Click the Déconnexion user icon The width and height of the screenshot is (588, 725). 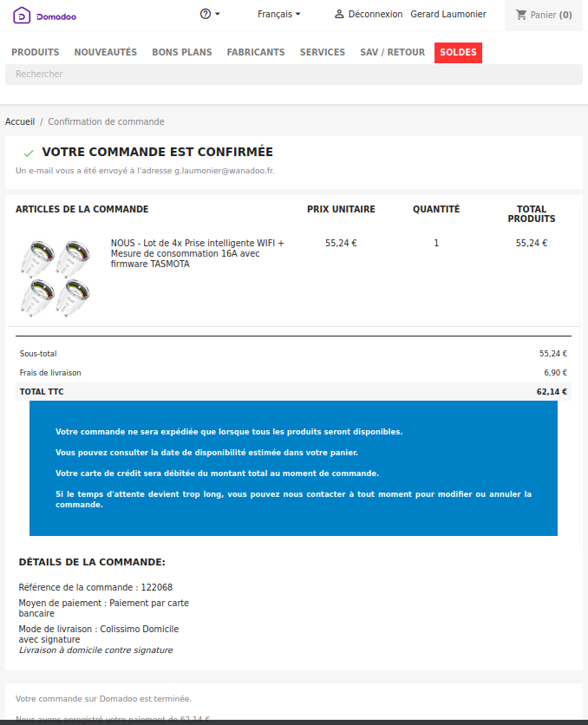(340, 15)
